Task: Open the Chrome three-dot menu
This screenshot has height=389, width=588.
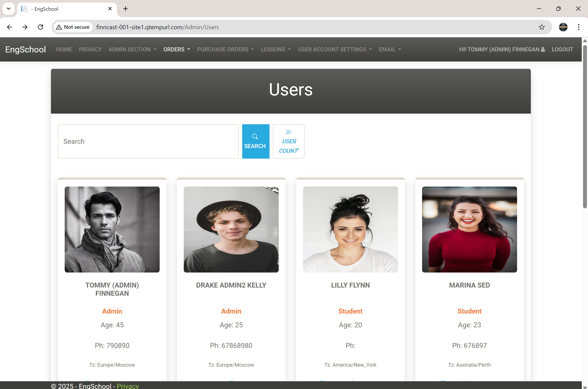Action: coord(579,27)
